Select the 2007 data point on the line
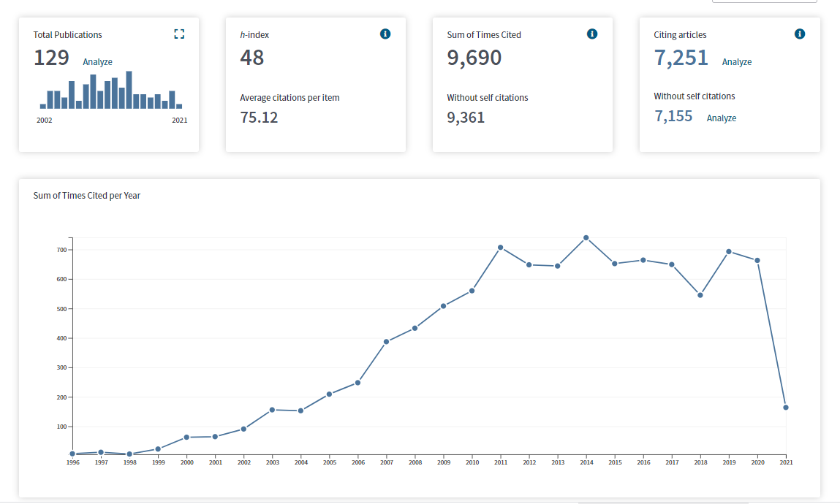 (386, 341)
